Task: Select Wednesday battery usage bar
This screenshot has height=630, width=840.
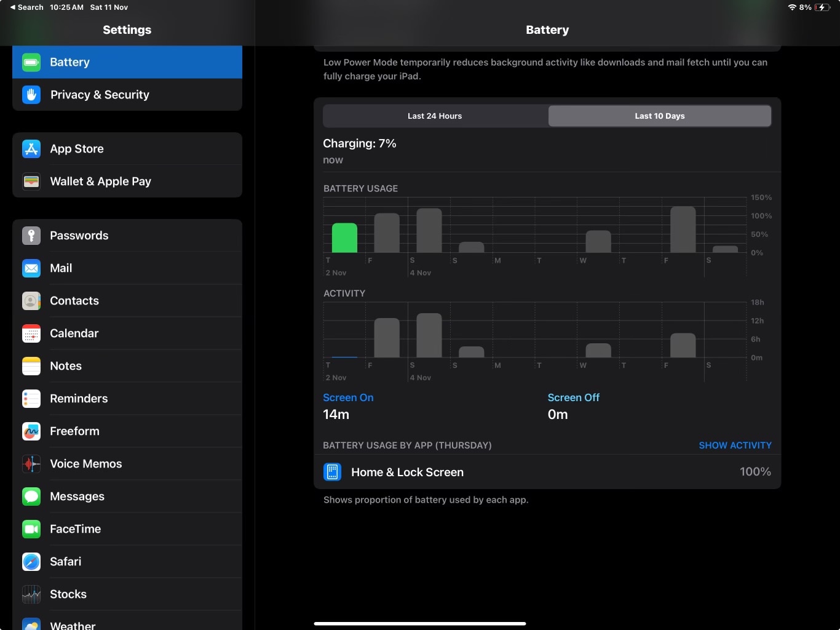Action: click(598, 241)
